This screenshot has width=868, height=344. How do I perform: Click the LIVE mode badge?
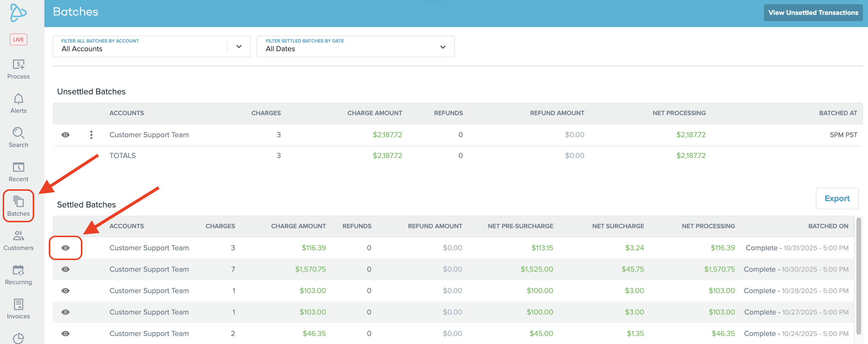click(x=18, y=40)
